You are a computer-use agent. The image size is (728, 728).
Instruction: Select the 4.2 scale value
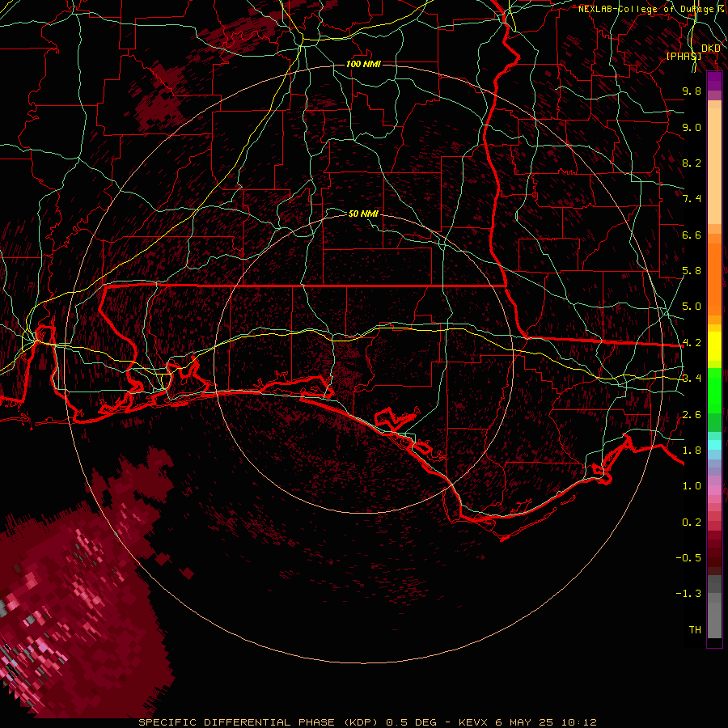[x=692, y=343]
